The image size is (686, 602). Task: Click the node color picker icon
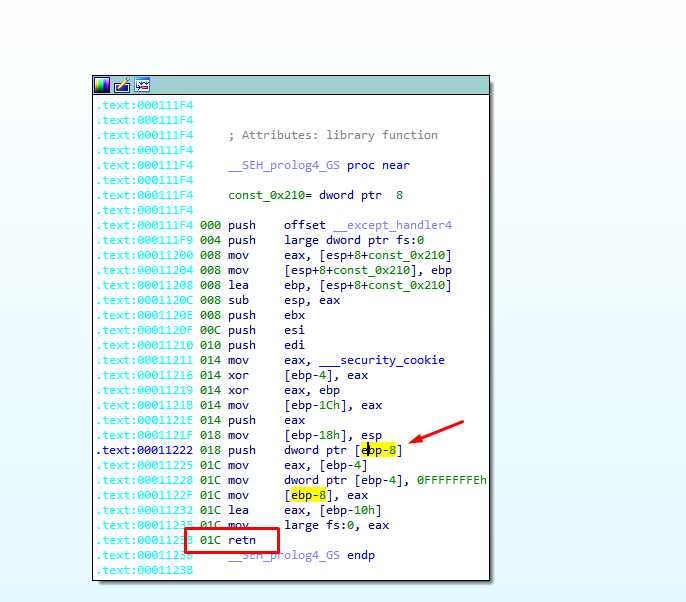point(102,85)
